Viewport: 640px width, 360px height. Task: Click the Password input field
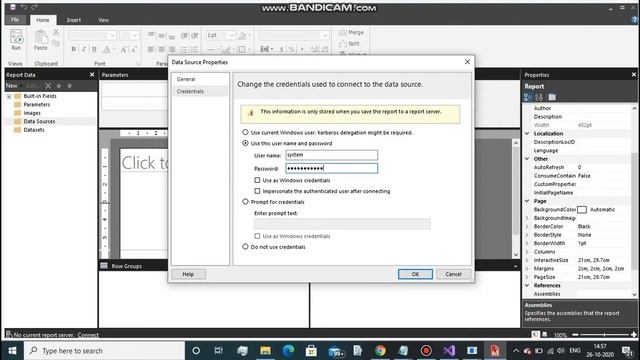(x=331, y=168)
